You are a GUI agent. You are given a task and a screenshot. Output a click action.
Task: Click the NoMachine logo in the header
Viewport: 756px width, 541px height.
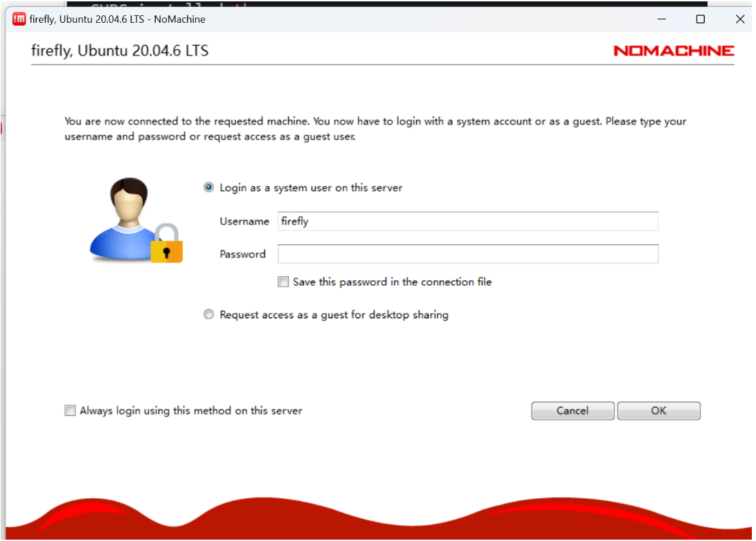point(673,51)
